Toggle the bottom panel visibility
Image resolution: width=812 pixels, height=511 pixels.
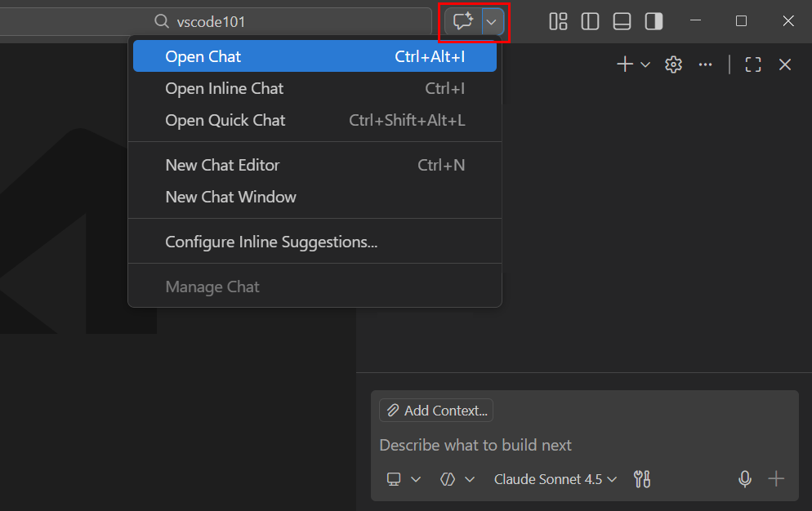click(622, 21)
